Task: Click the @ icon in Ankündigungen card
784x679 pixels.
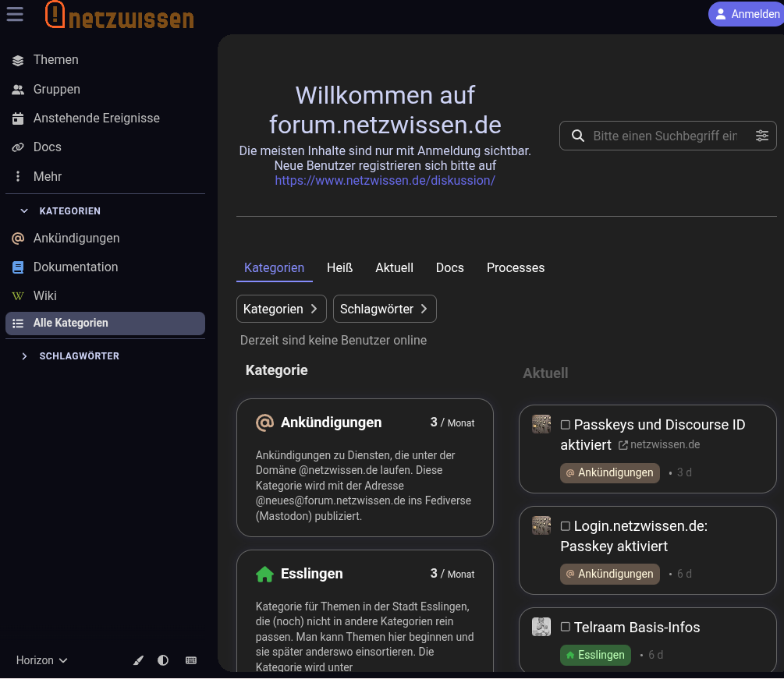Action: tap(264, 423)
